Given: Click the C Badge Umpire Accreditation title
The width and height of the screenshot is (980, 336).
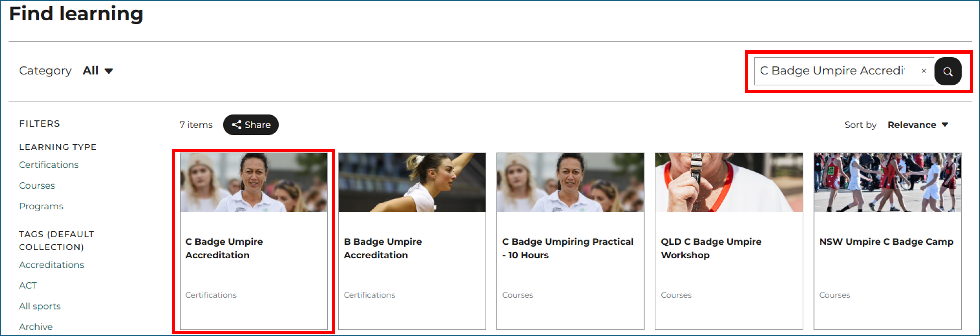Looking at the screenshot, I should click(224, 248).
